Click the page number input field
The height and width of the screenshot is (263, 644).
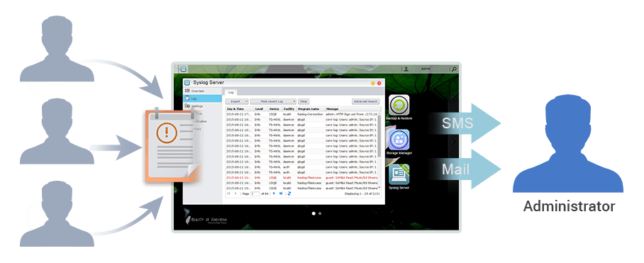[255, 194]
